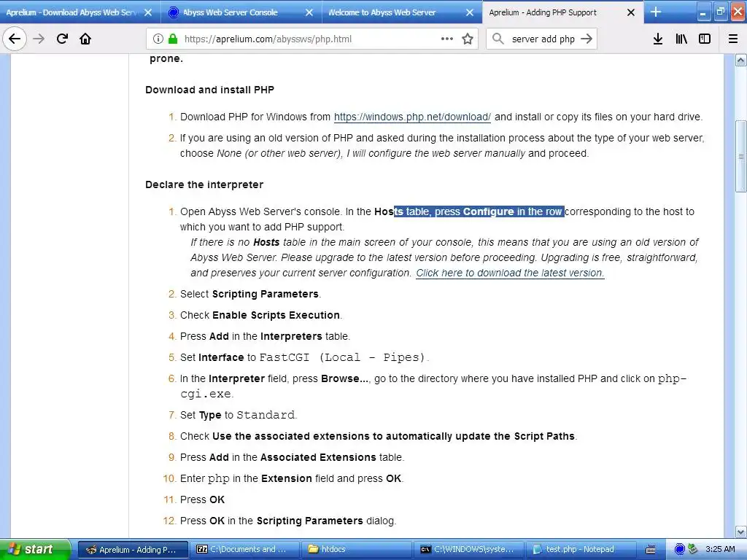Click the vertical scrollbar thumb
Viewport: 747px width, 560px height.
coord(741,156)
